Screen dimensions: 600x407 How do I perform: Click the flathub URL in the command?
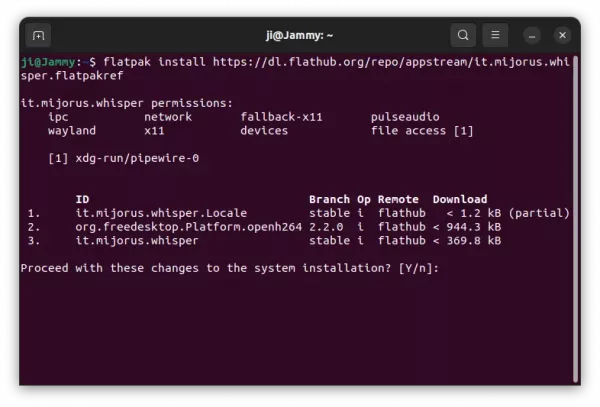(391, 62)
